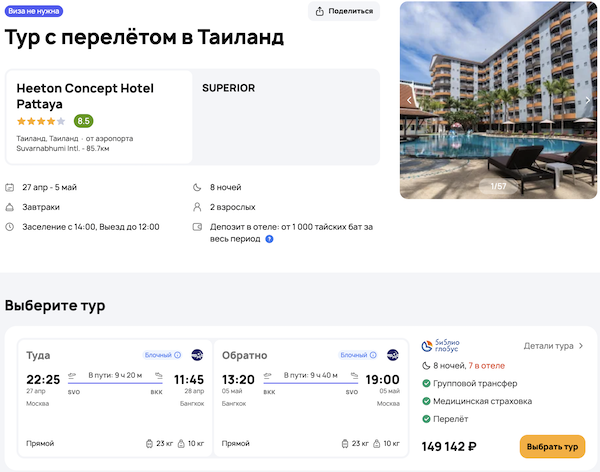
Task: Click the hotel star rating
Action: [41, 121]
